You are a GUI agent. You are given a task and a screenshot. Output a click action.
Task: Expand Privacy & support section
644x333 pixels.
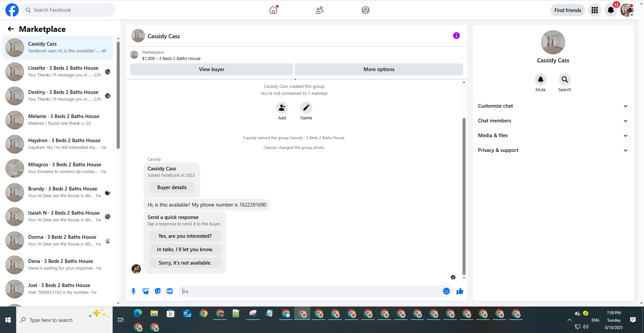click(553, 150)
